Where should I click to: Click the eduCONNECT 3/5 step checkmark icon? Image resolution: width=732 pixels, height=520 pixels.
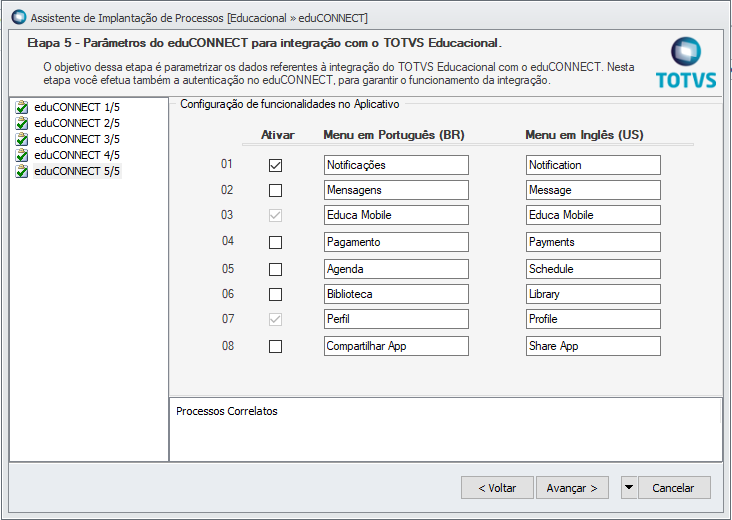tap(22, 139)
